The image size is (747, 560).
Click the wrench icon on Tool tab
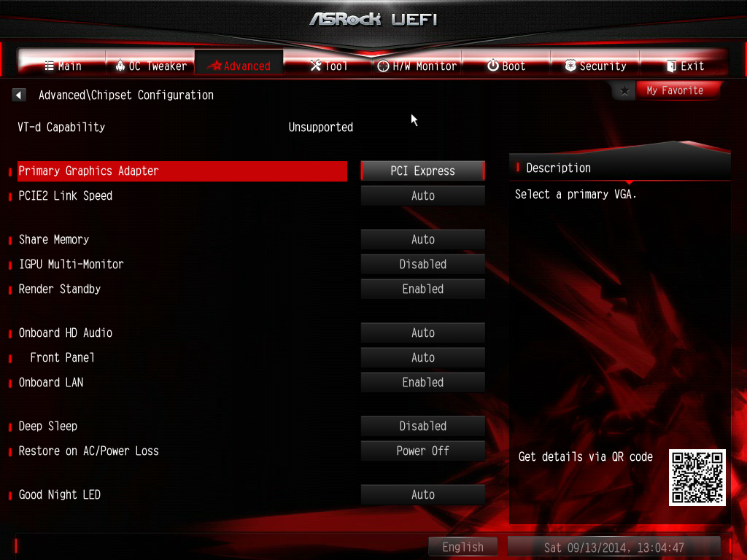[315, 66]
